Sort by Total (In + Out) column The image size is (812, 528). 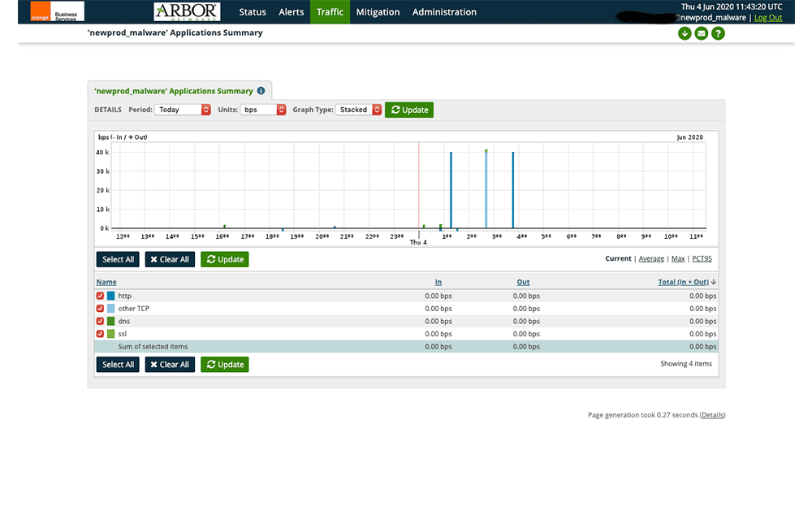683,282
